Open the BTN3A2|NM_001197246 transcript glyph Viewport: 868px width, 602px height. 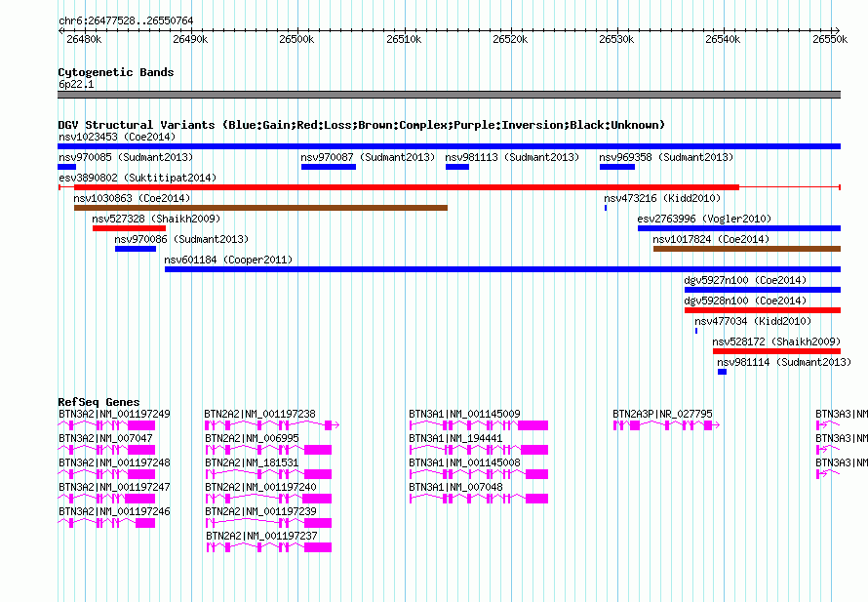pyautogui.click(x=106, y=523)
